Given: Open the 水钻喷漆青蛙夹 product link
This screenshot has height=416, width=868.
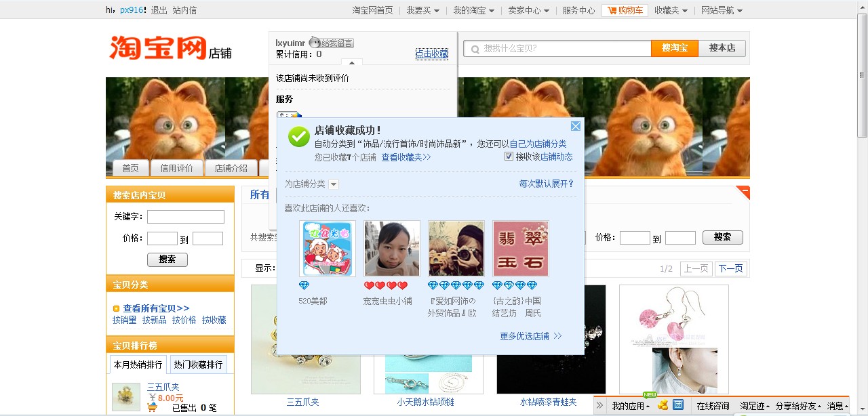Looking at the screenshot, I should (548, 402).
